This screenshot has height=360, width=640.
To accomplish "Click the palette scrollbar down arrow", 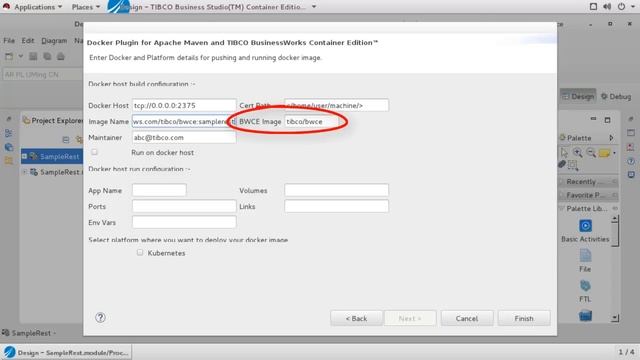I will (x=615, y=318).
